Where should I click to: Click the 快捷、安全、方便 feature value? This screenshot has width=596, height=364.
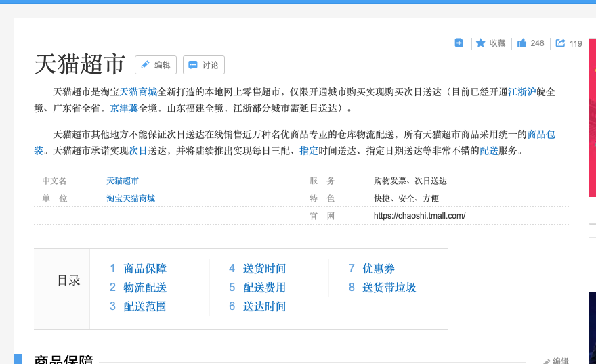[406, 198]
